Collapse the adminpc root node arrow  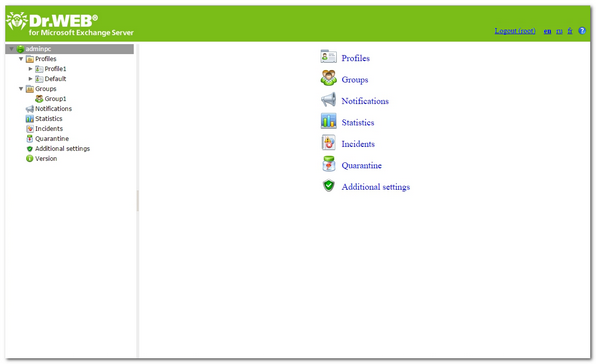(12, 49)
